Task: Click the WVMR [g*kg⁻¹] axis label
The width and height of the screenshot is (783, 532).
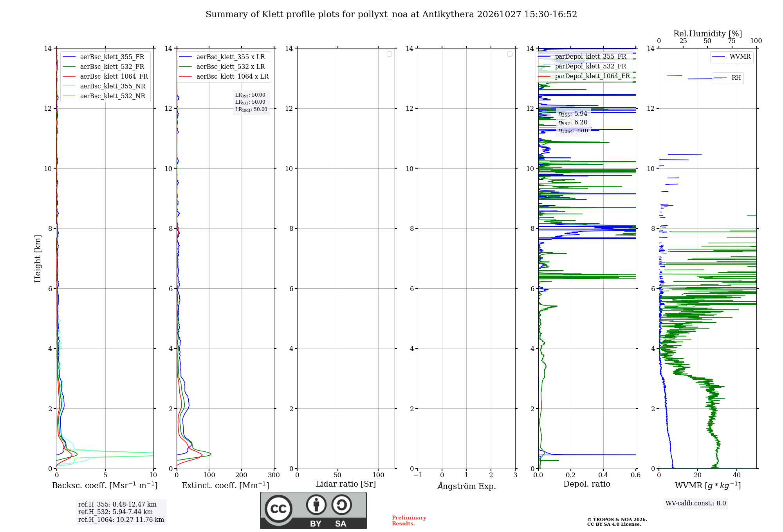Action: pos(708,485)
